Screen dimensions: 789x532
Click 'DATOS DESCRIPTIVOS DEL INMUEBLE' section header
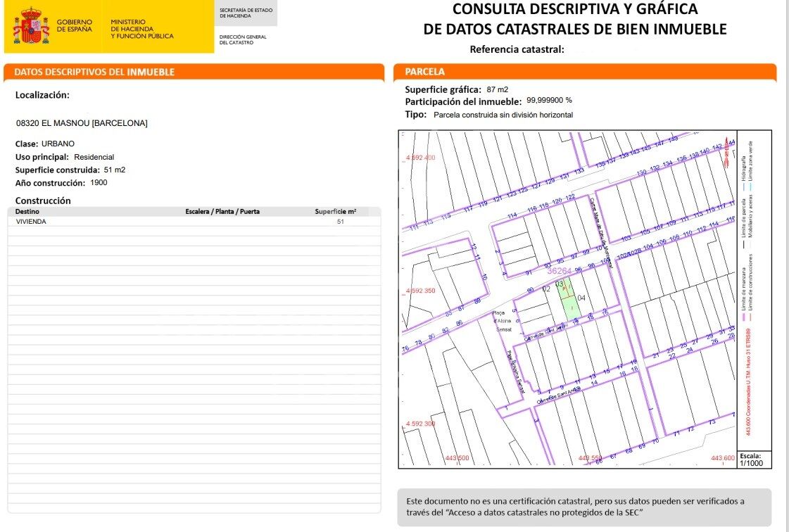point(94,72)
